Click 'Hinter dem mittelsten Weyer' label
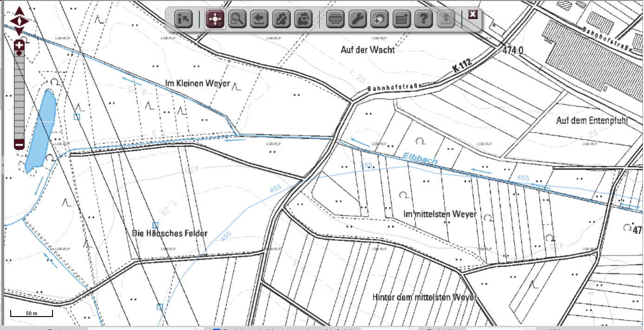The width and height of the screenshot is (644, 330). (425, 297)
